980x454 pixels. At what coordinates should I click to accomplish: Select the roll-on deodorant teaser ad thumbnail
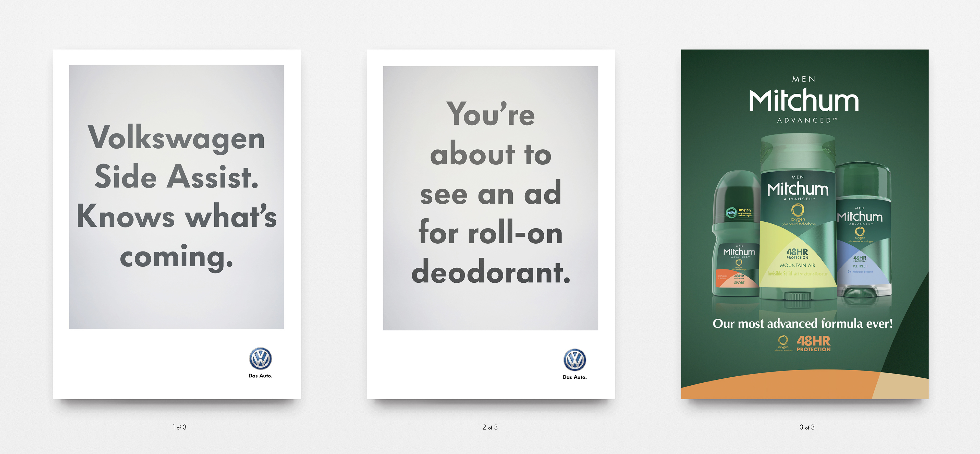(491, 224)
